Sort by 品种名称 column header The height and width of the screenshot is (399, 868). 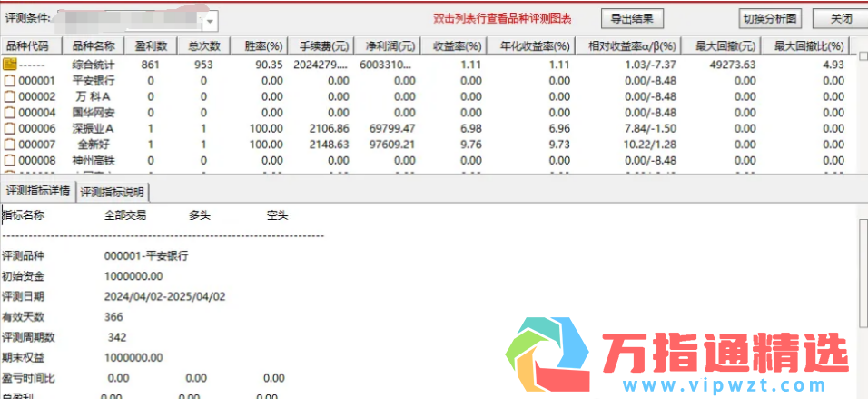pos(94,46)
